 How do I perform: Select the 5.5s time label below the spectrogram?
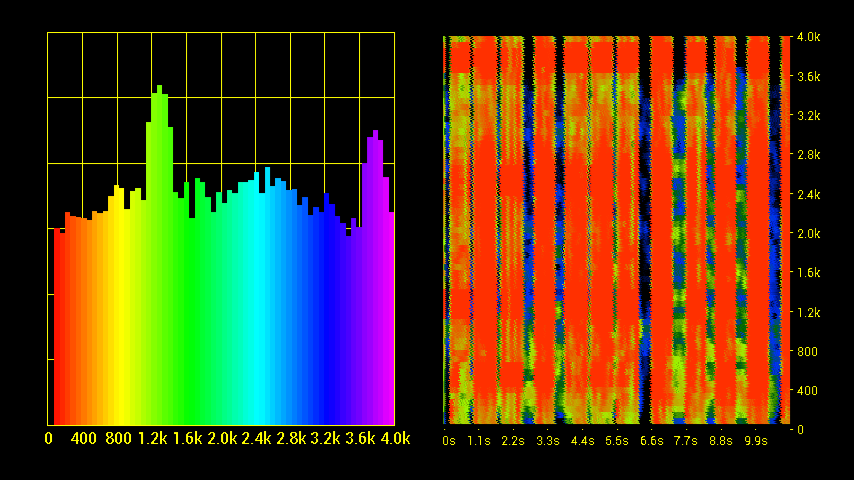point(617,441)
